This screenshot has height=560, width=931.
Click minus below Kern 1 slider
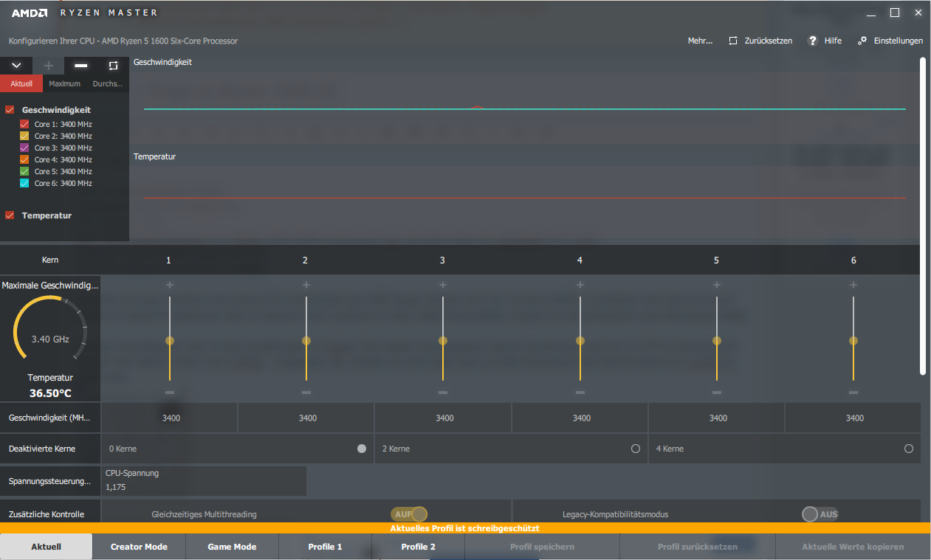coord(170,393)
